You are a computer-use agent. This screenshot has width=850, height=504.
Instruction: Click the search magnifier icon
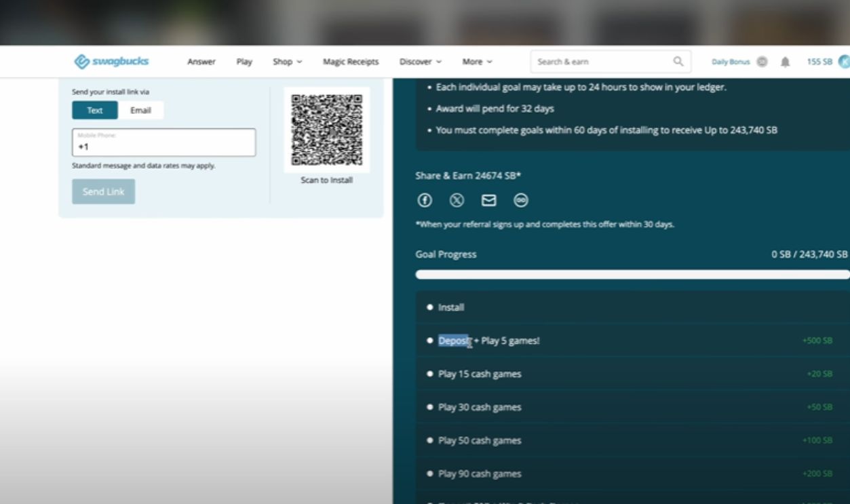[x=678, y=62]
